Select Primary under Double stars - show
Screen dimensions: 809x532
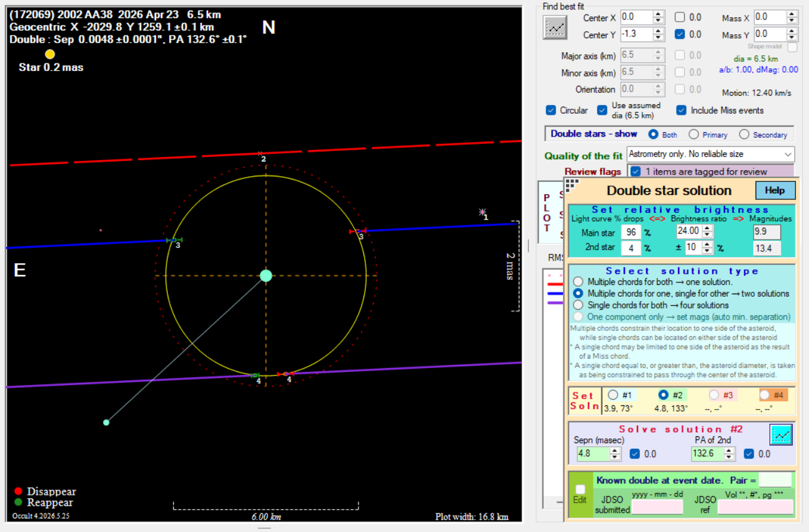point(693,134)
